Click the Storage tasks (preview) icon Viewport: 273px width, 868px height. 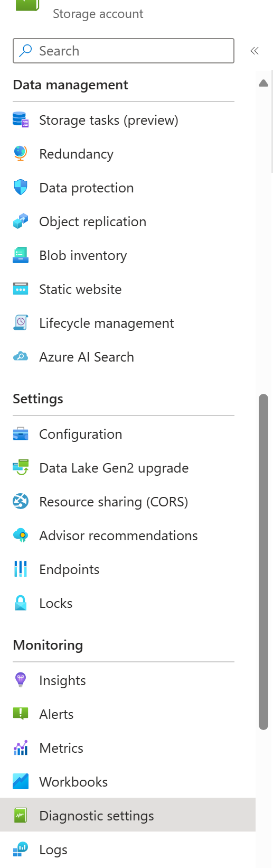click(x=21, y=120)
